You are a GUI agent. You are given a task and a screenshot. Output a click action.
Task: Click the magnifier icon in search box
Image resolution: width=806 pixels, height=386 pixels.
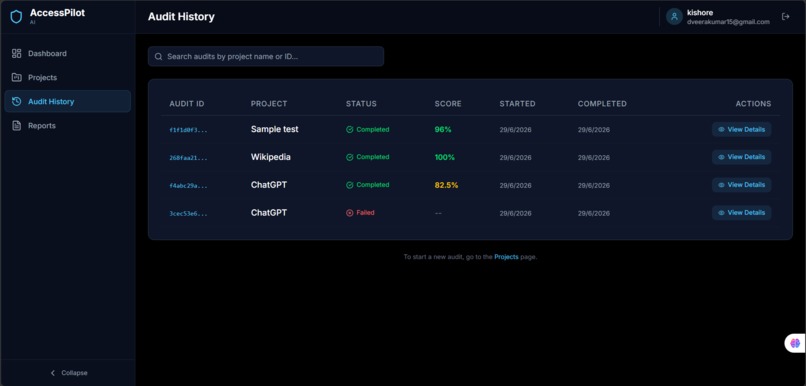[x=158, y=57]
